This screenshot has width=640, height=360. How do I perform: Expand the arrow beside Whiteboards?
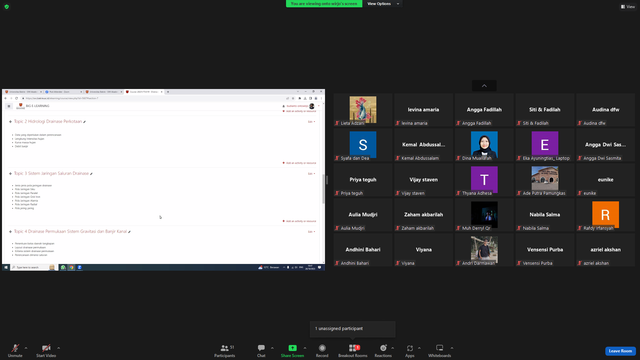tap(452, 348)
